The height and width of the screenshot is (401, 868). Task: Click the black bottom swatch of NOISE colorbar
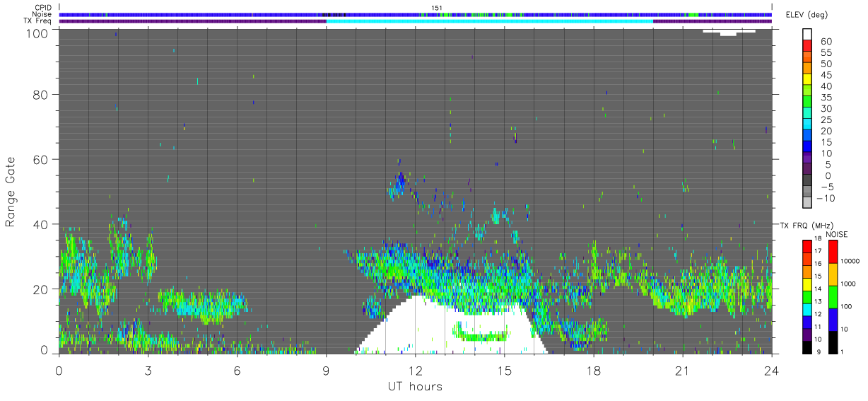834,342
